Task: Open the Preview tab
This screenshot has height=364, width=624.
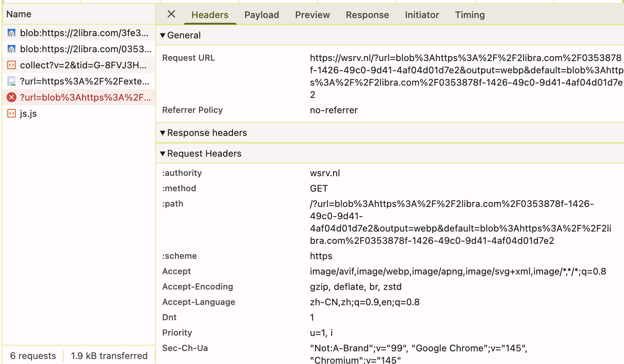Action: coord(312,15)
